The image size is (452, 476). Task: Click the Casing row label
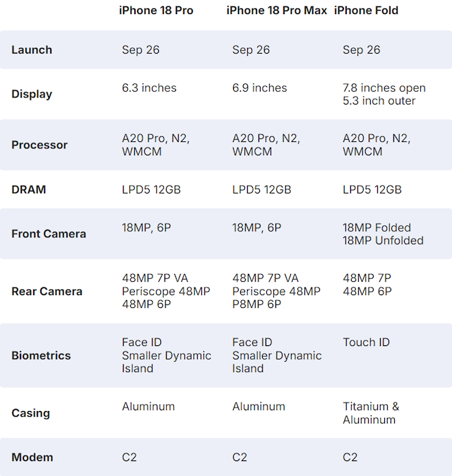(x=30, y=413)
